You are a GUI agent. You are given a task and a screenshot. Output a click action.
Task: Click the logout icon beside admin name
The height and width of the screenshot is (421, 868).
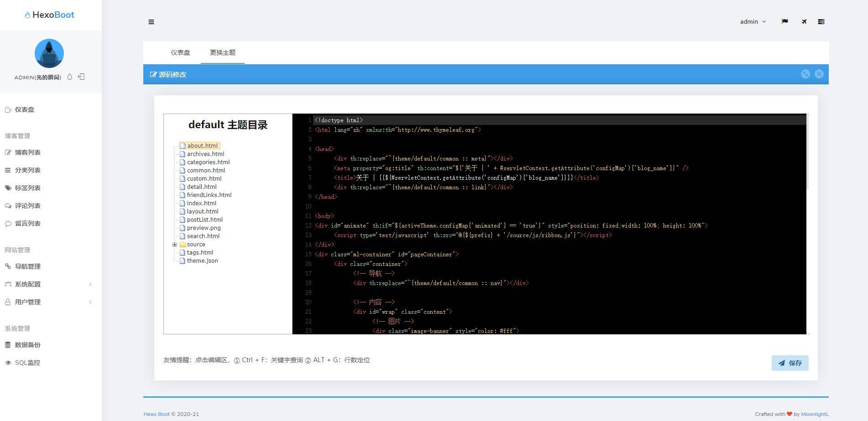(x=81, y=77)
